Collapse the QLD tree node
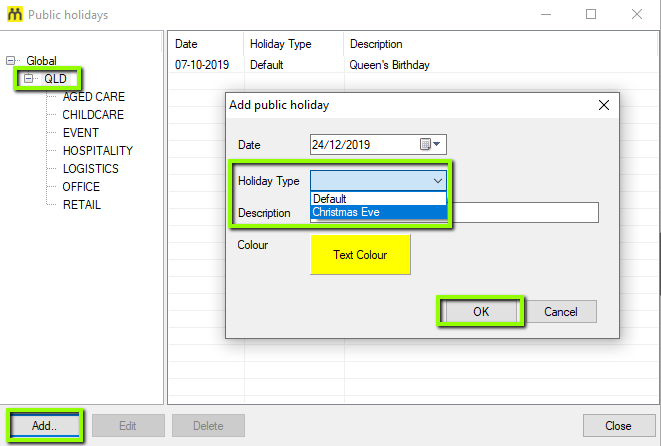This screenshot has width=661, height=446. 28,78
